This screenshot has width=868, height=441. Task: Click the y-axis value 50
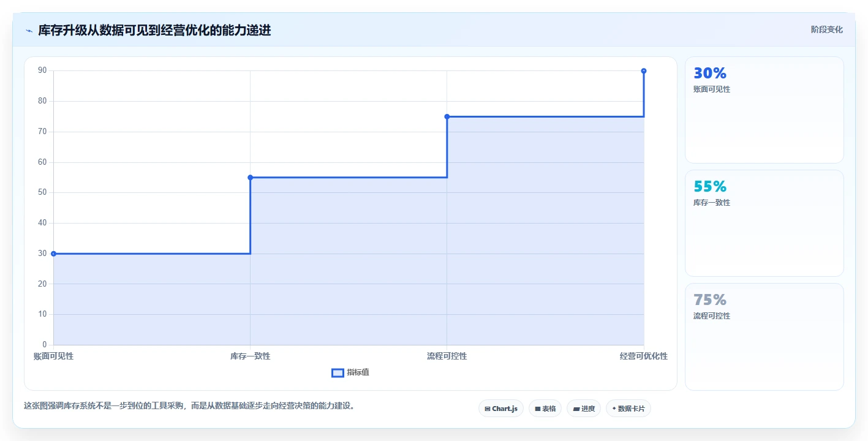click(42, 192)
